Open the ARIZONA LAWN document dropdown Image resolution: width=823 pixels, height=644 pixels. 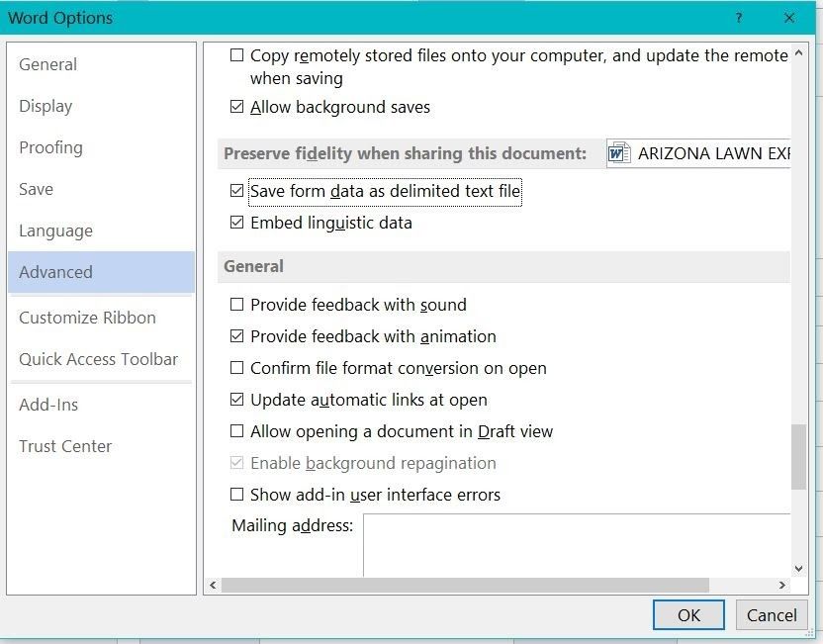pos(698,153)
